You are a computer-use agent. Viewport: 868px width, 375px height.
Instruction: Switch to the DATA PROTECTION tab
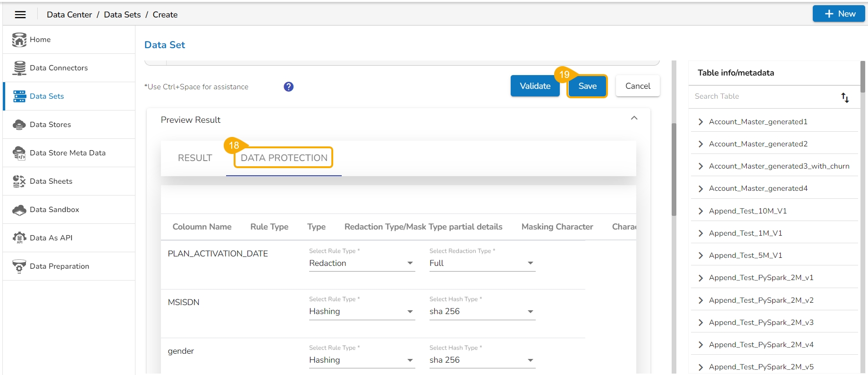(x=284, y=158)
